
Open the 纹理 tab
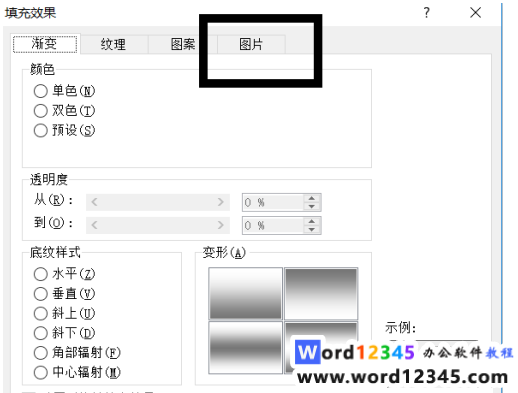pyautogui.click(x=114, y=44)
